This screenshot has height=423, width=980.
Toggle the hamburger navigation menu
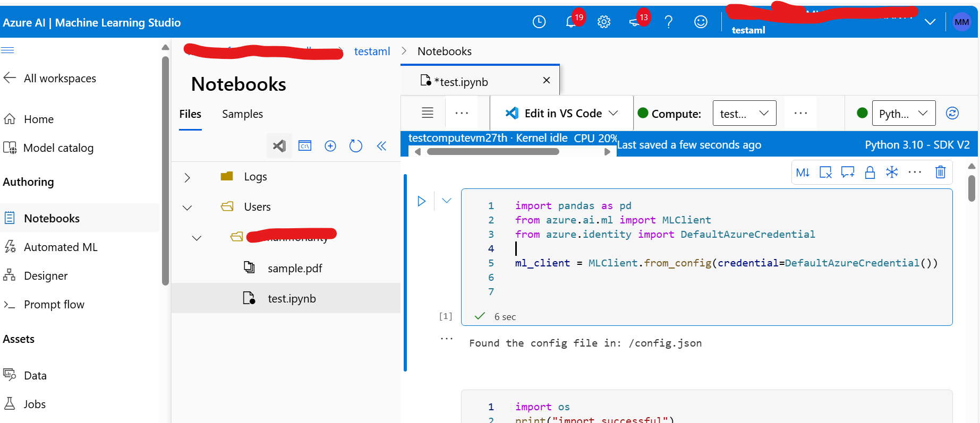7,50
